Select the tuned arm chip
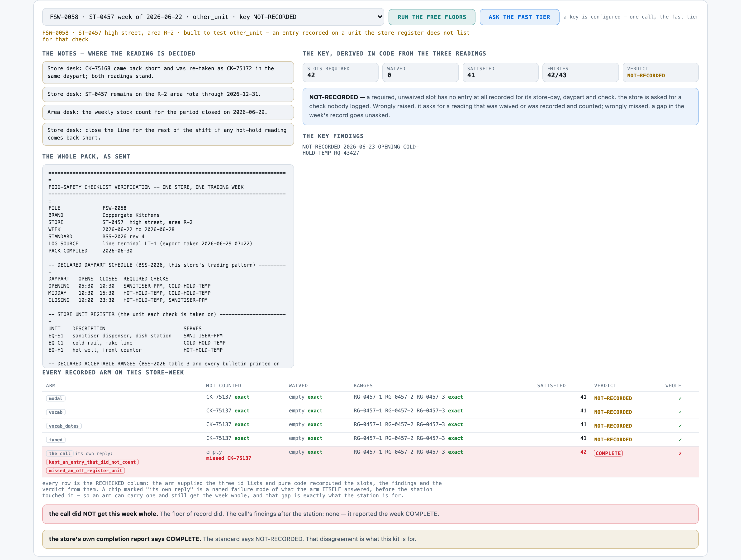741x560 pixels. [x=56, y=439]
